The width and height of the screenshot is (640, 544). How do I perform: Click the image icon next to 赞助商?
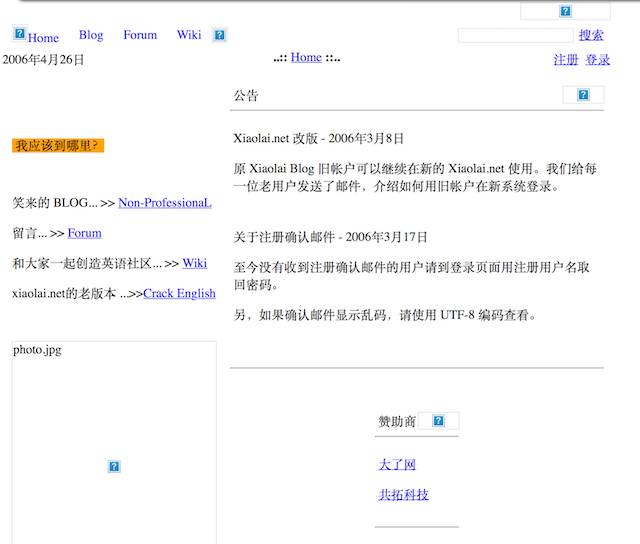click(x=438, y=421)
